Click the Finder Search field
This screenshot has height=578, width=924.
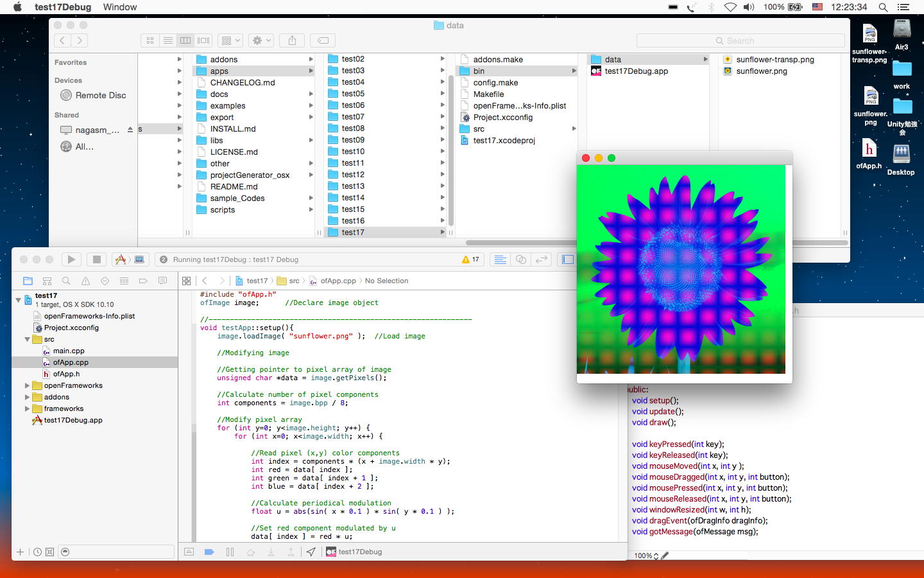click(740, 40)
